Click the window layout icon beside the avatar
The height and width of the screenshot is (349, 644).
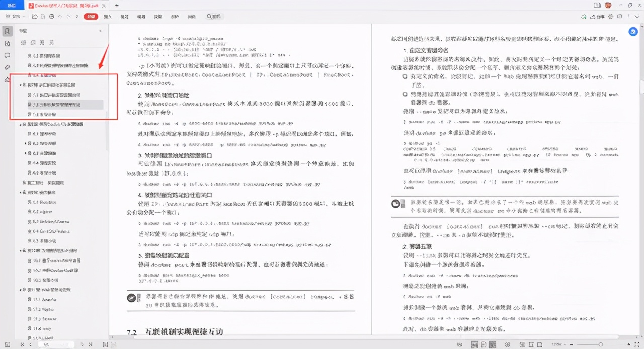tap(597, 6)
